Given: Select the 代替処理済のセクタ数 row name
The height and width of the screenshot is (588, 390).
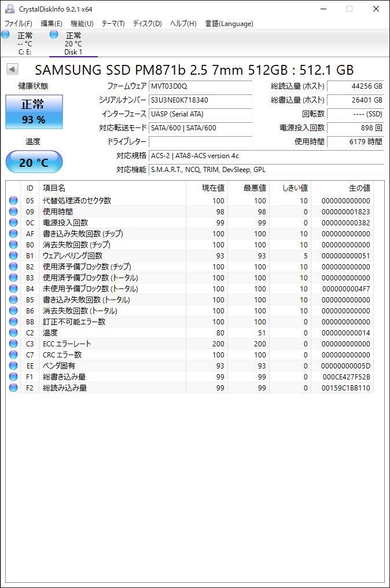Looking at the screenshot, I should click(77, 200).
